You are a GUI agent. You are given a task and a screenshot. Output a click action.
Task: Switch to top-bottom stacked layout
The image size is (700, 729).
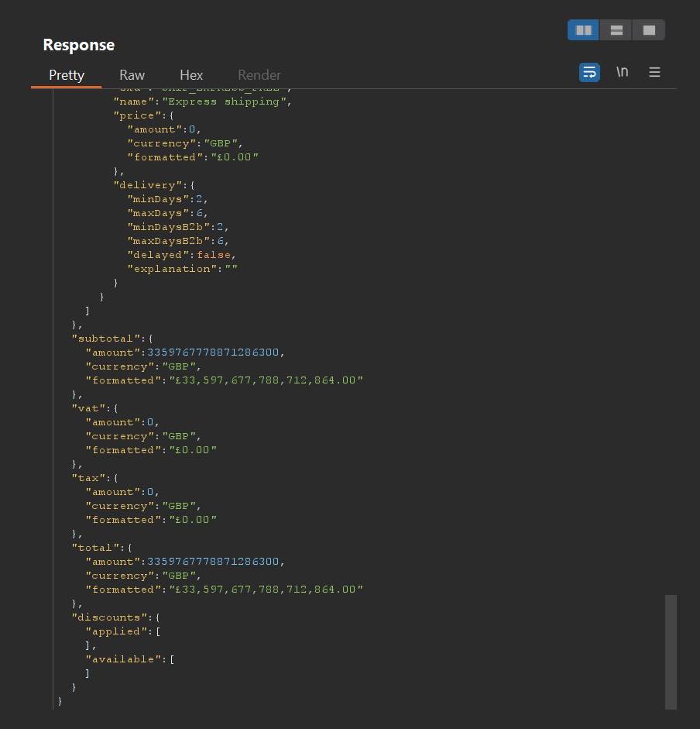coord(616,30)
